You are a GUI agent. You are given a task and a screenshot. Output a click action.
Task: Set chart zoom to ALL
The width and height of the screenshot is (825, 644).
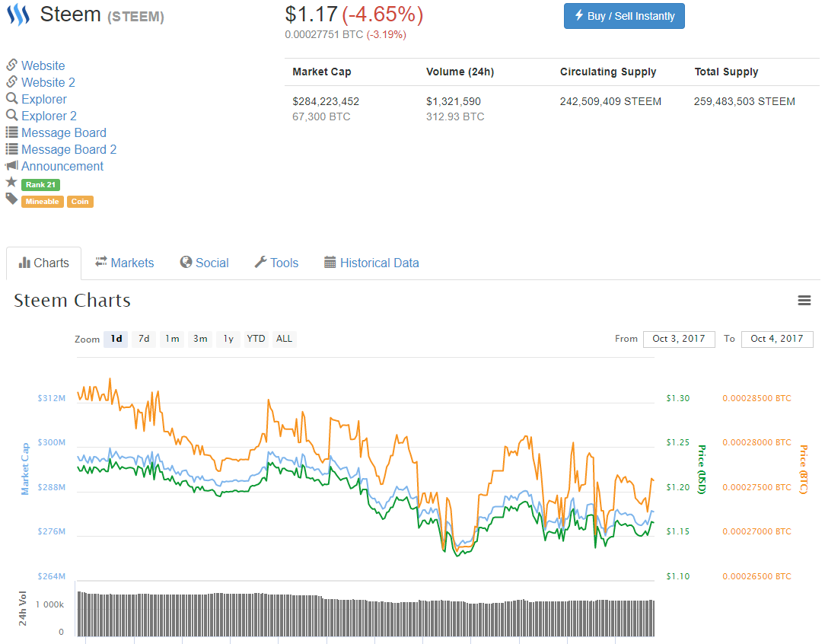[284, 339]
